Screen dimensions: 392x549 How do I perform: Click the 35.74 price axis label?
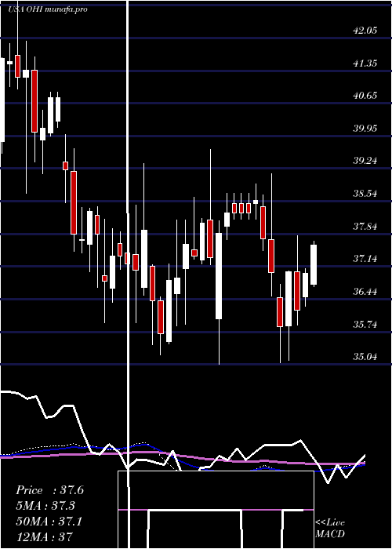click(x=365, y=324)
